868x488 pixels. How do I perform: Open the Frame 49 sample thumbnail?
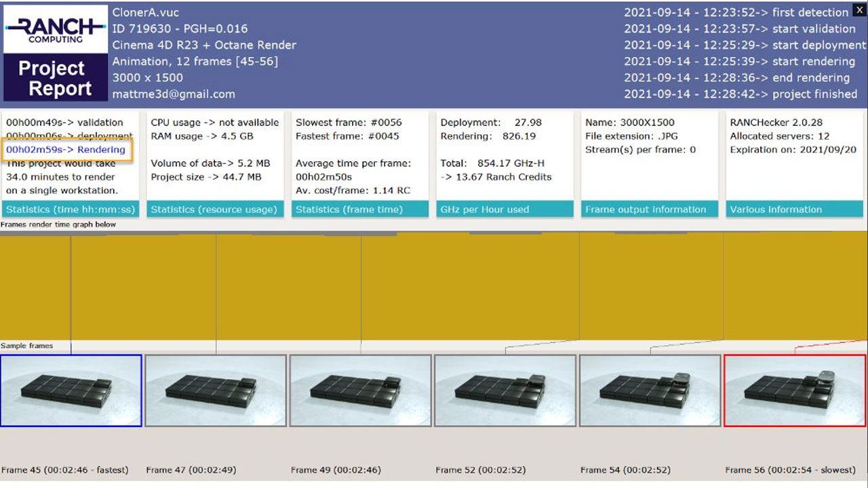[361, 390]
